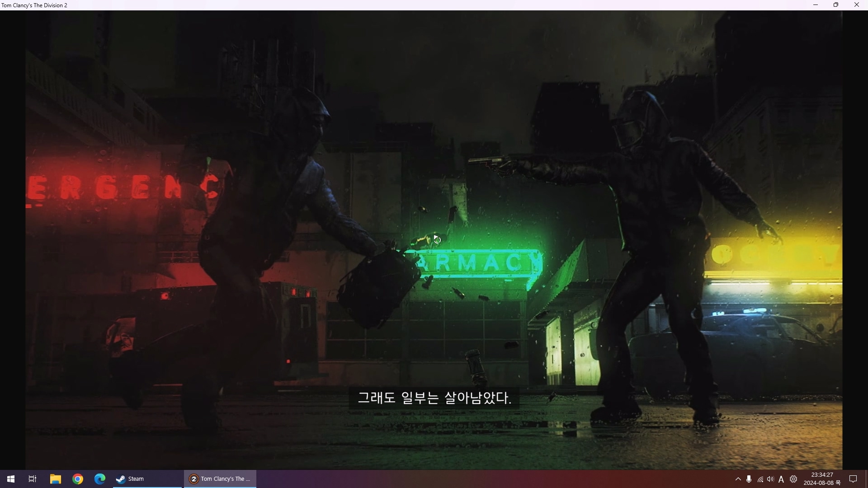Viewport: 868px width, 488px height.
Task: Click the microphone icon in the system tray
Action: pos(749,479)
